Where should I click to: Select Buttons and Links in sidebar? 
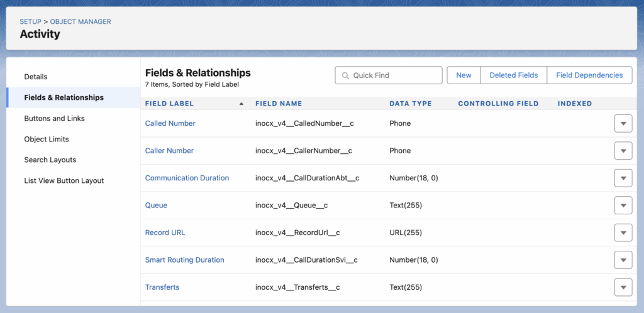point(54,118)
